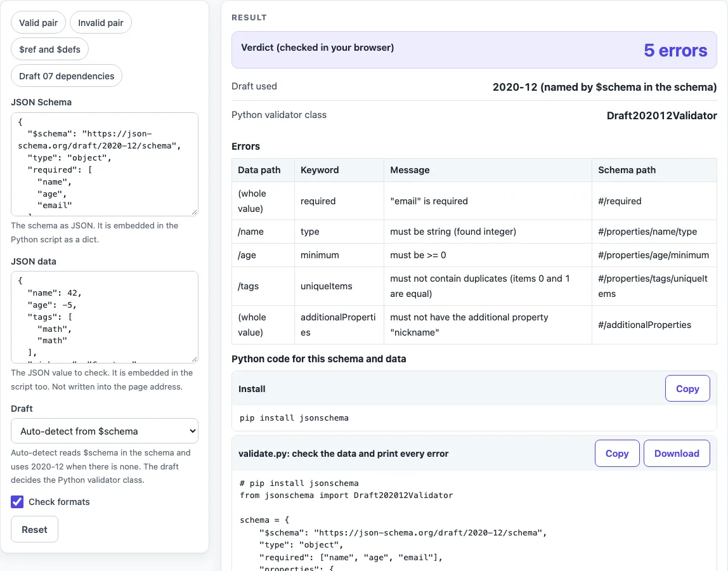Click the resize handle of JSON Schema textarea
The width and height of the screenshot is (728, 571).
coord(195,213)
